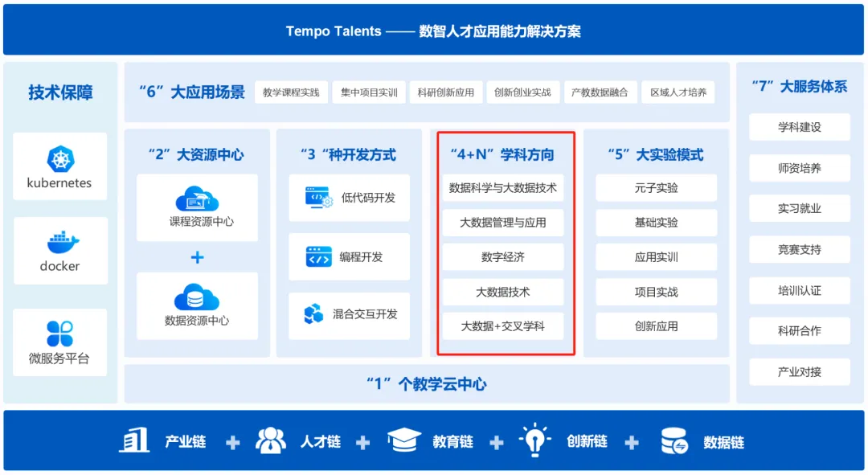Click the 培训认证 service box
868x475 pixels.
click(800, 291)
